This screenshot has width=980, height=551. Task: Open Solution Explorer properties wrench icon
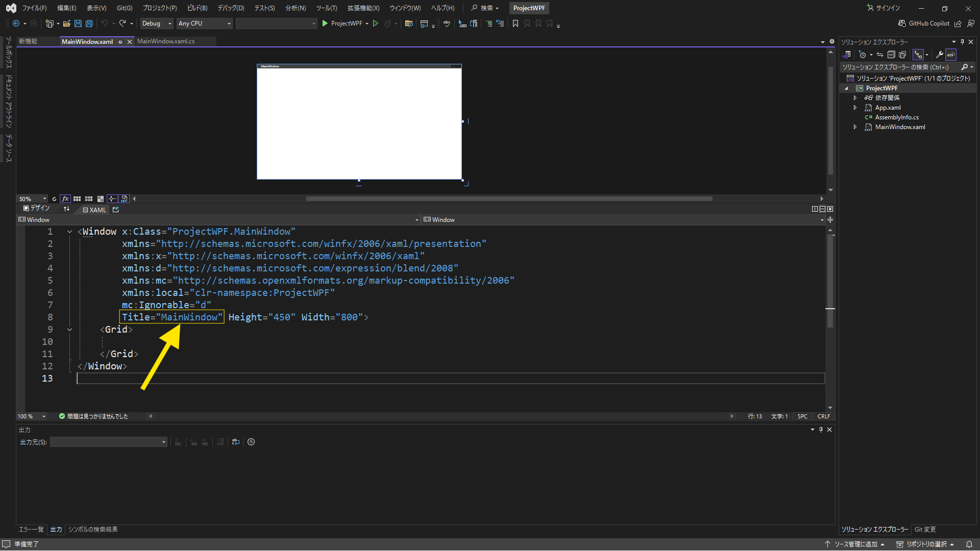pos(939,55)
